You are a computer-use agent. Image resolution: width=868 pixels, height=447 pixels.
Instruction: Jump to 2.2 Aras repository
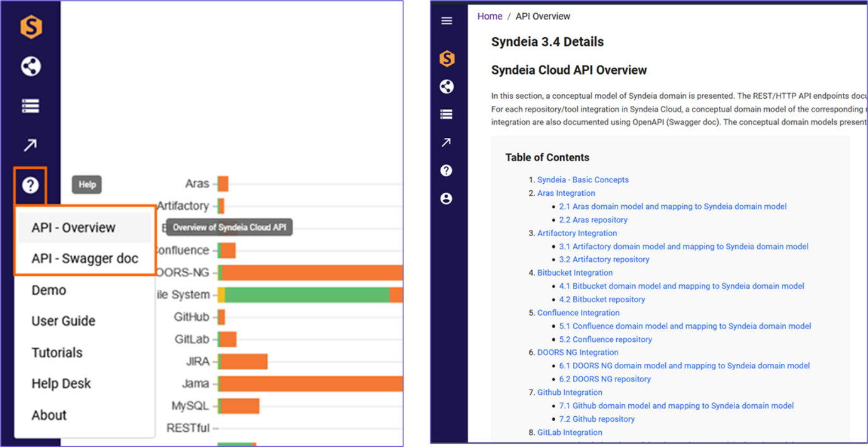pyautogui.click(x=593, y=220)
